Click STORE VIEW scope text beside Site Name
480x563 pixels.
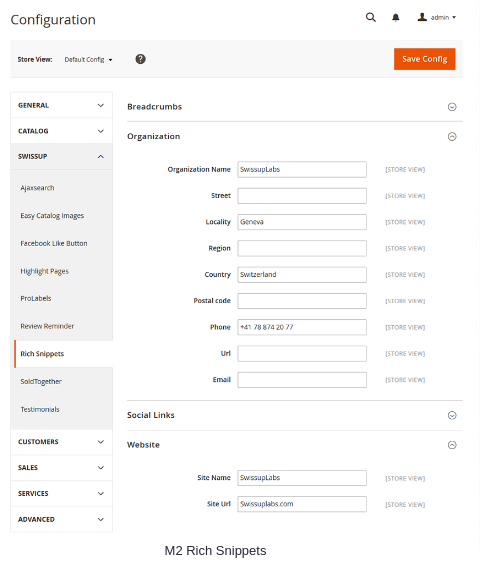405,478
